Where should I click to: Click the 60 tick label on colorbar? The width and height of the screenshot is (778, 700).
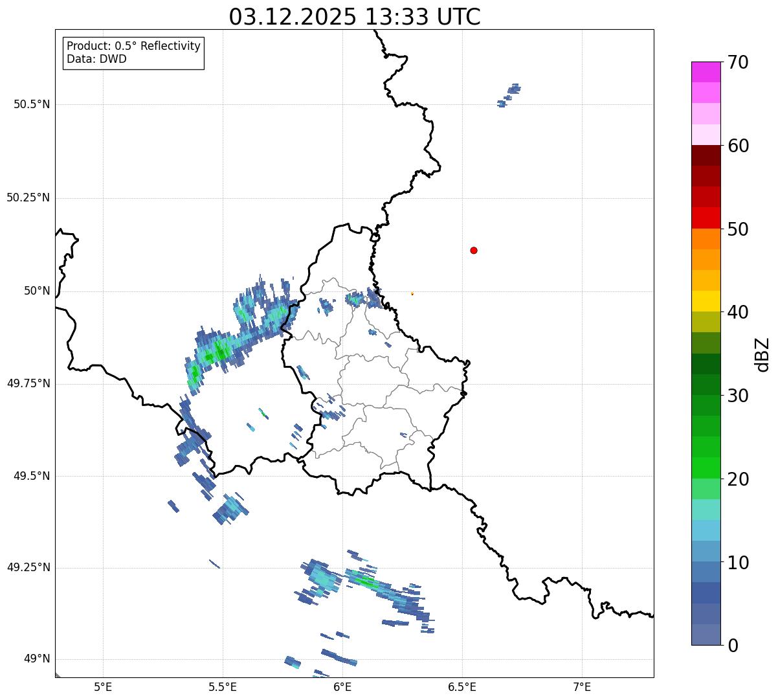[738, 146]
